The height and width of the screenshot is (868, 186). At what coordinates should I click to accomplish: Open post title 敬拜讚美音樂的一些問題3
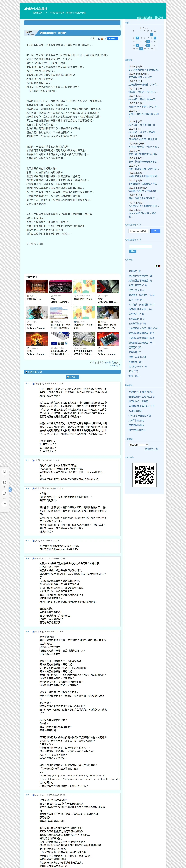[x=53, y=33]
